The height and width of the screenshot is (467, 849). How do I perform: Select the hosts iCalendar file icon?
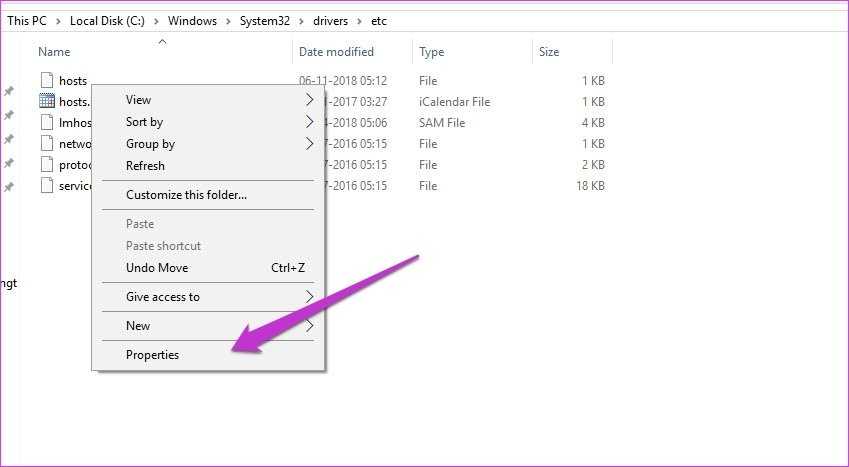[x=47, y=101]
